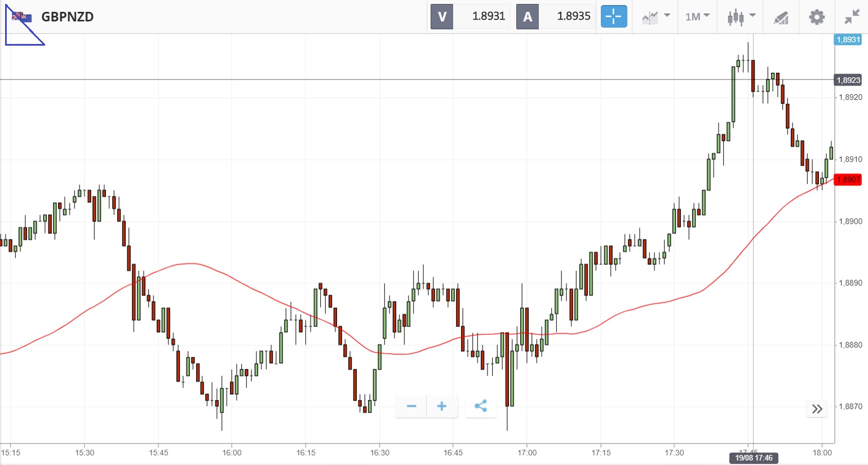Click the GBPNZD instrument name
Image resolution: width=868 pixels, height=465 pixels.
[x=68, y=17]
